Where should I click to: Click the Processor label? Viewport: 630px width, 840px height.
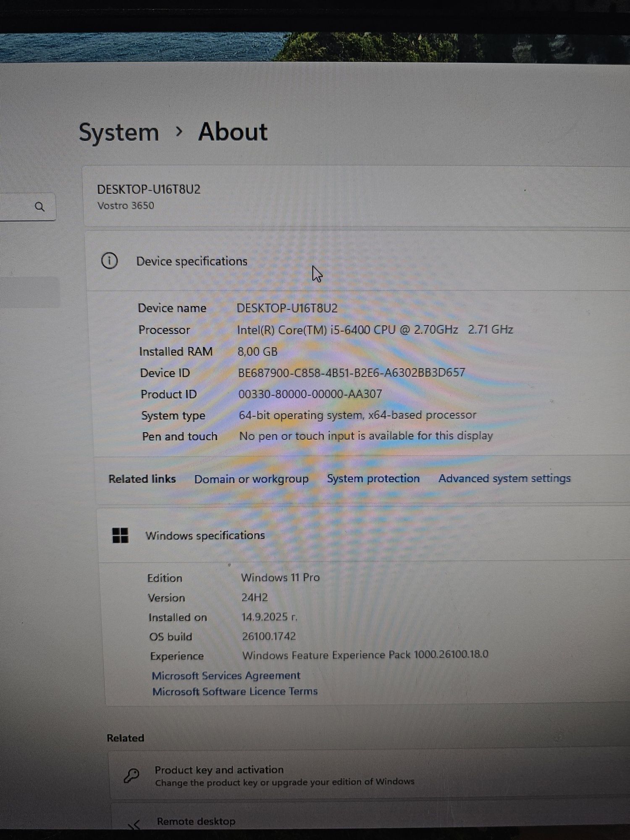(164, 330)
